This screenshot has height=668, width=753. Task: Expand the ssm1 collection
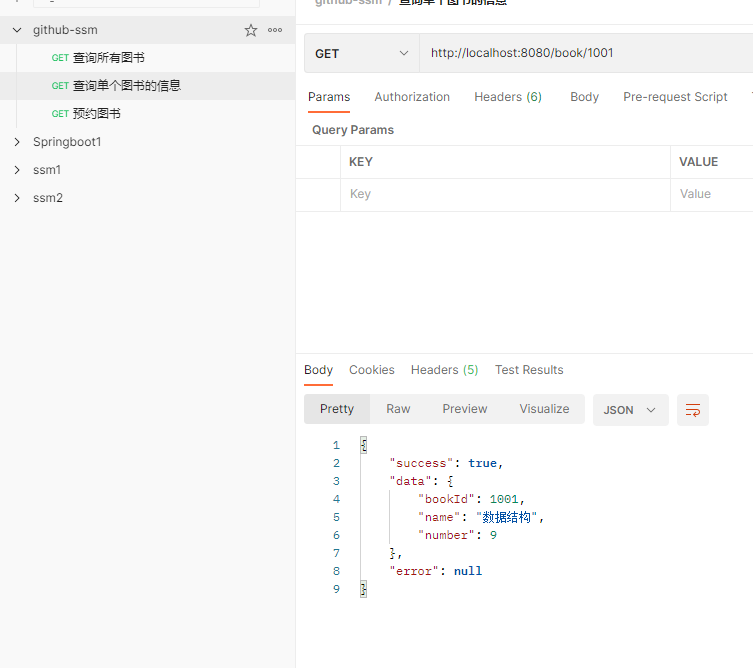click(x=17, y=170)
